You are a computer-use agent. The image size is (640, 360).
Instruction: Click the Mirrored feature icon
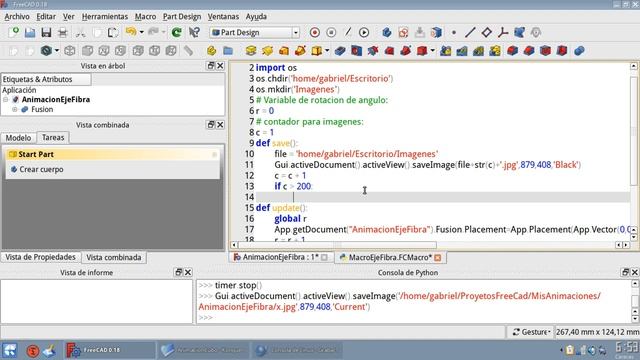[x=445, y=51]
